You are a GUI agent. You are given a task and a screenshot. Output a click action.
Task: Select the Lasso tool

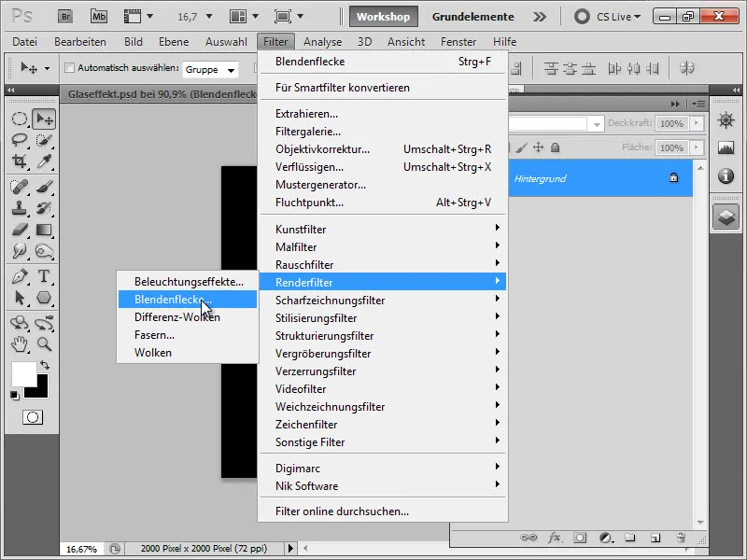(x=20, y=140)
